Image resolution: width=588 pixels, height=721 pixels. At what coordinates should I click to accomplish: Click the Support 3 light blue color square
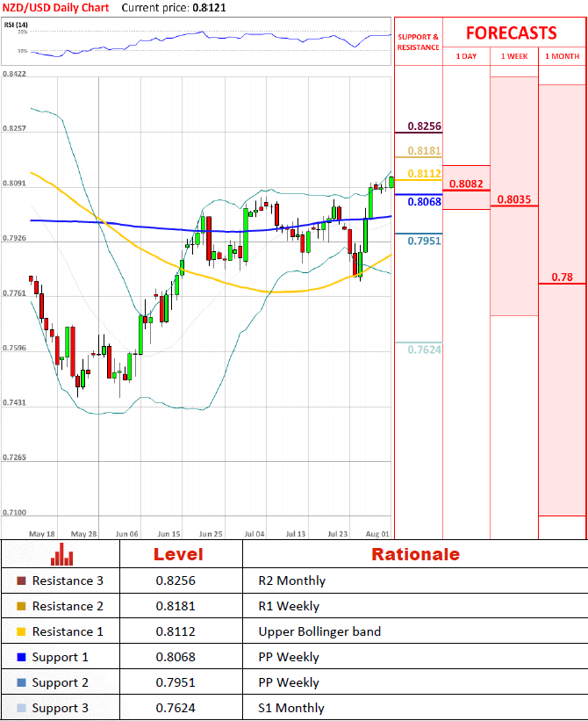point(21,708)
